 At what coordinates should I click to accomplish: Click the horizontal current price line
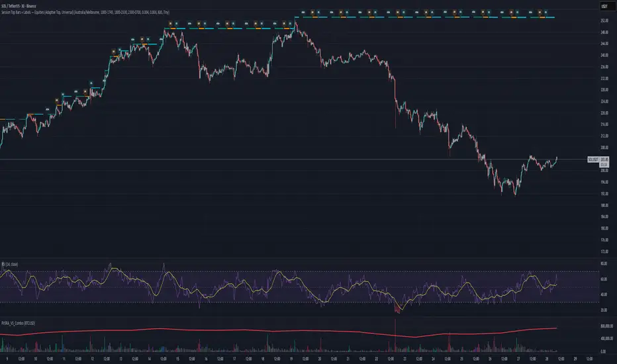(265, 160)
